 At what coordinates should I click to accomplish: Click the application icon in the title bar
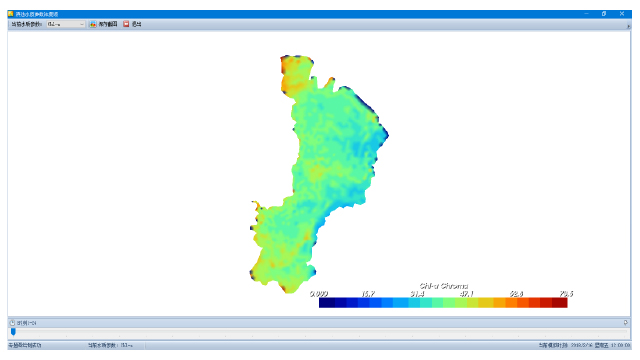click(11, 14)
